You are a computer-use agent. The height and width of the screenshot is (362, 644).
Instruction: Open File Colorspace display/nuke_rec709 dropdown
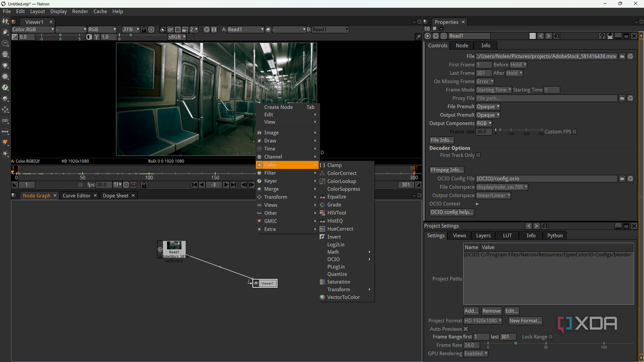pos(502,187)
